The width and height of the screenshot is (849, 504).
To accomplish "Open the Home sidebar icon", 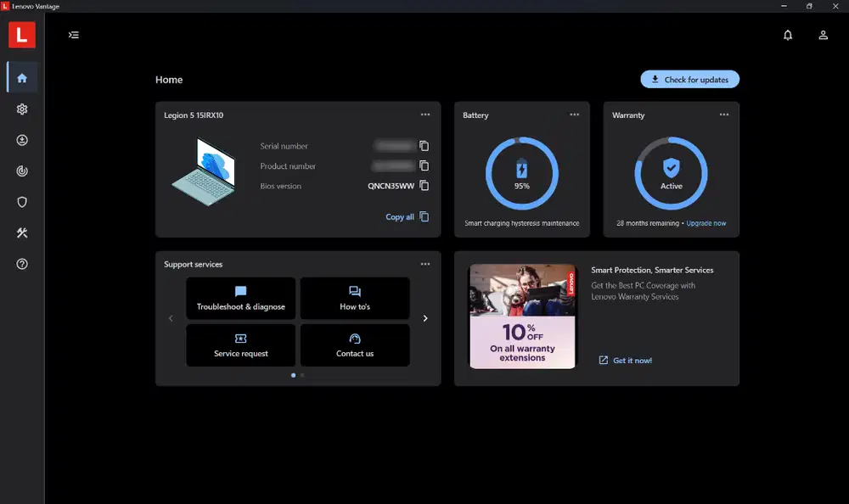I will [22, 78].
